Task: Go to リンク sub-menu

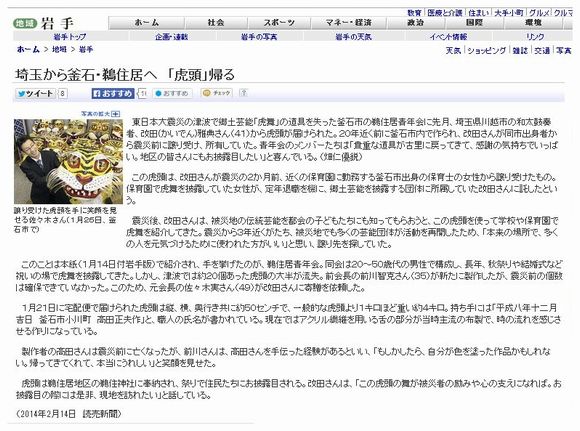Action: point(535,37)
